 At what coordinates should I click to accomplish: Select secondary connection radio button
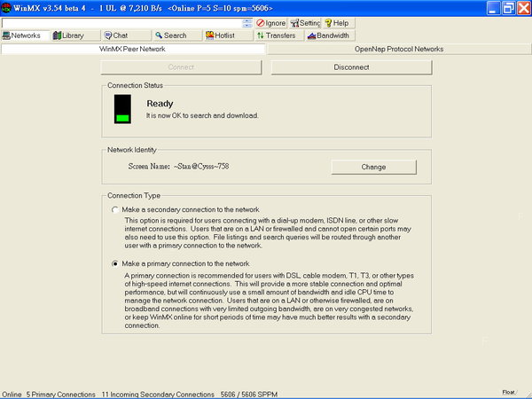115,209
